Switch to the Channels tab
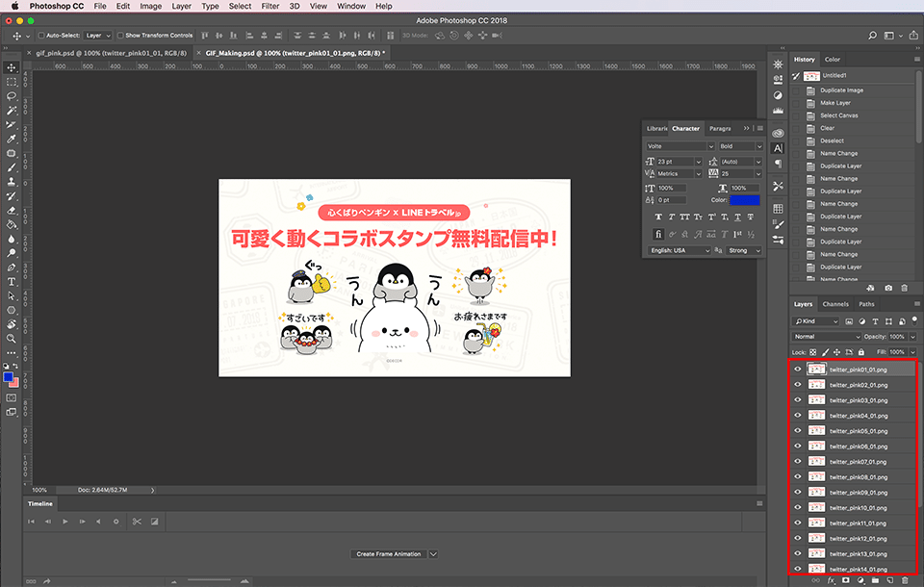This screenshot has height=587, width=924. [x=834, y=304]
